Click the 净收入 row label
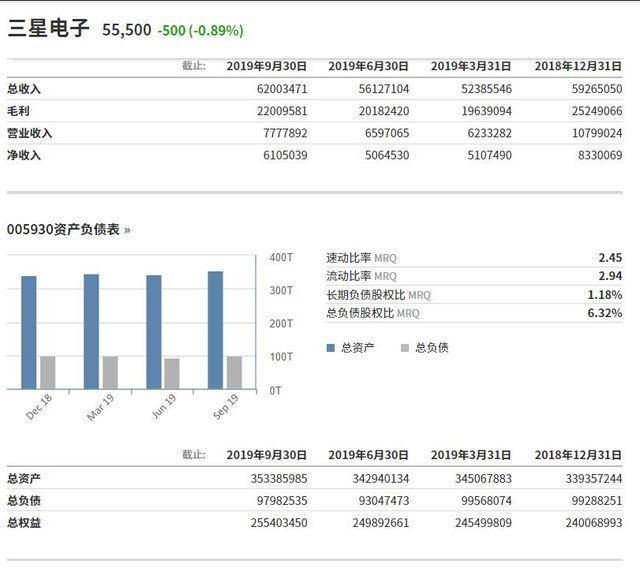Screen dimensions: 640x568 [24, 155]
